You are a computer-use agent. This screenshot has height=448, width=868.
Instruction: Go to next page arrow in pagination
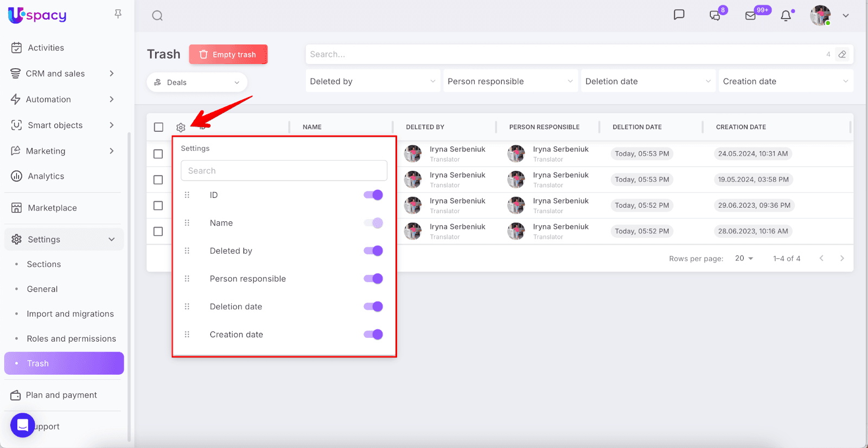pos(842,258)
